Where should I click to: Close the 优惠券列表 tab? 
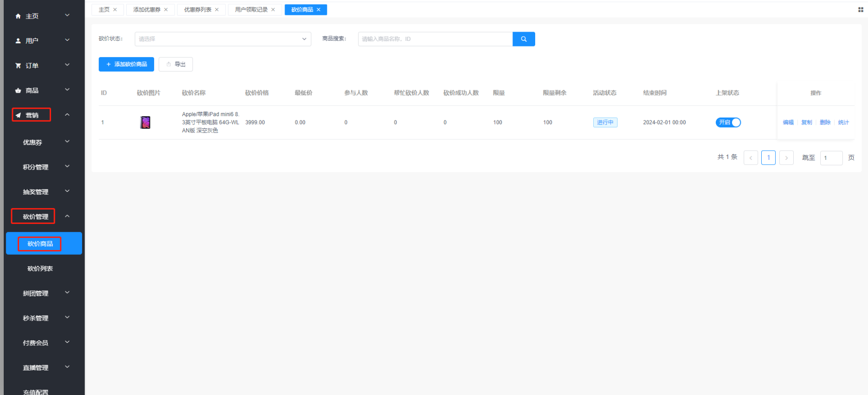(217, 10)
